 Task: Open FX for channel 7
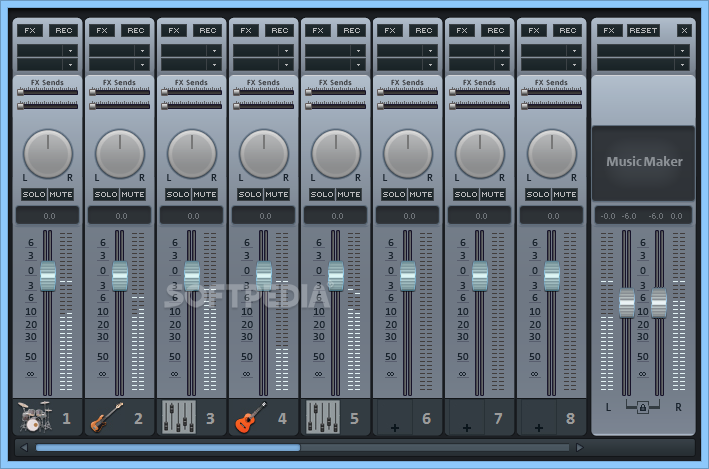[x=462, y=30]
